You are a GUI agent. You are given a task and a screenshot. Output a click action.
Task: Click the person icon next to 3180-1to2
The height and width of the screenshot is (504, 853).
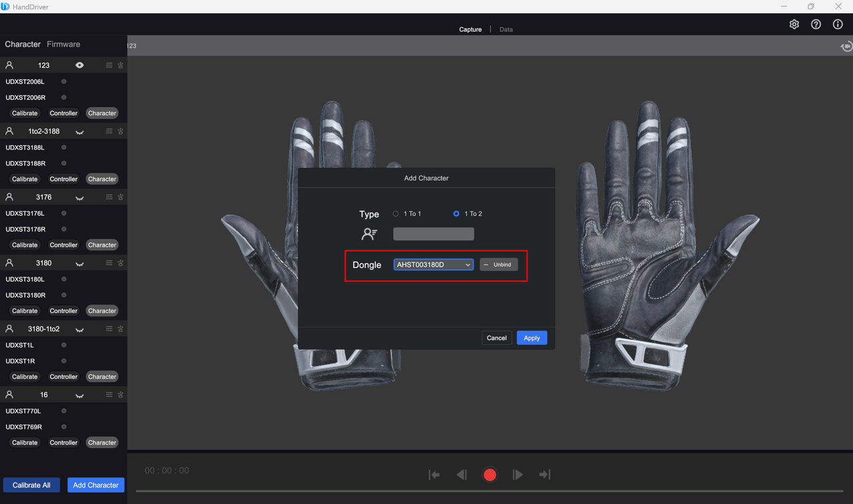tap(9, 329)
